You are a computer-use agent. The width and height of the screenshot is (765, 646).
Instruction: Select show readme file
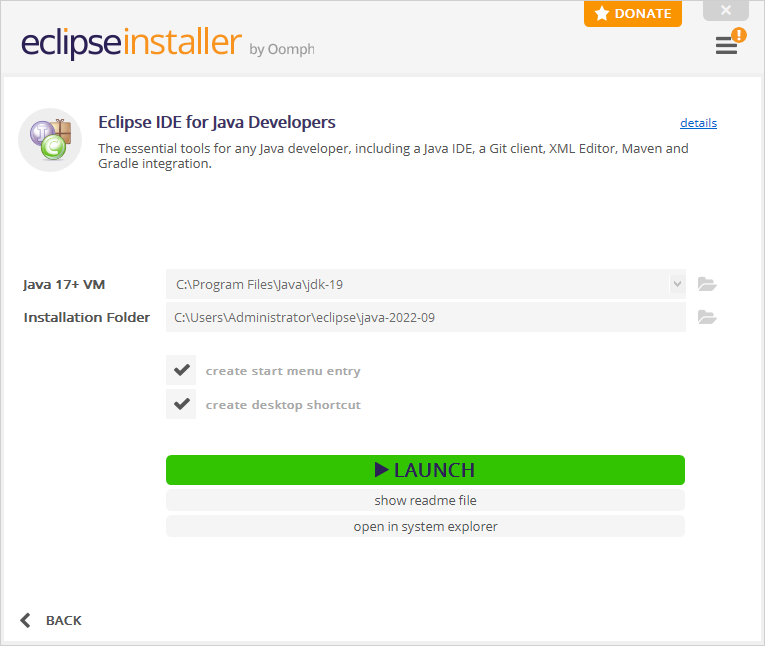coord(425,500)
